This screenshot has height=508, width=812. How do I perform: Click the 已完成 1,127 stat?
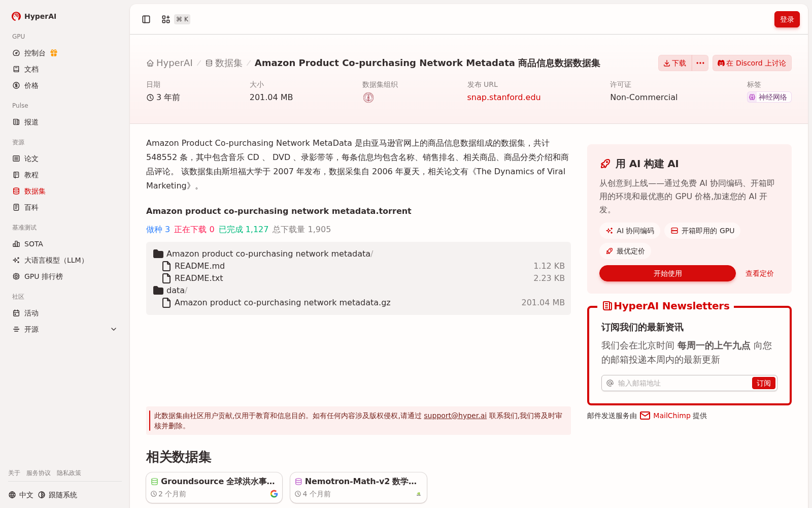[x=244, y=230]
